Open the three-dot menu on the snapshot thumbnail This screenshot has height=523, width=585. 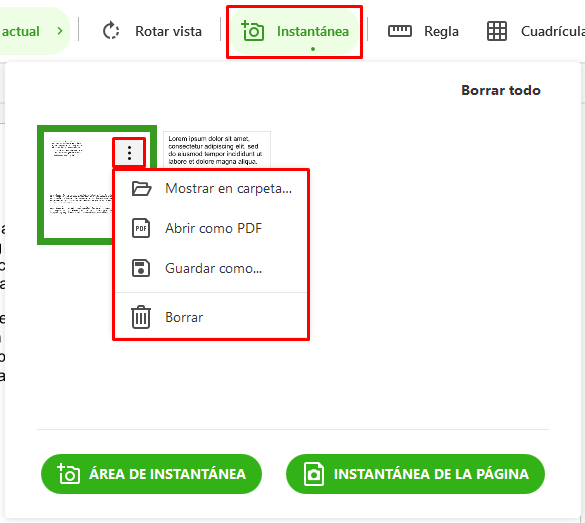pyautogui.click(x=129, y=153)
